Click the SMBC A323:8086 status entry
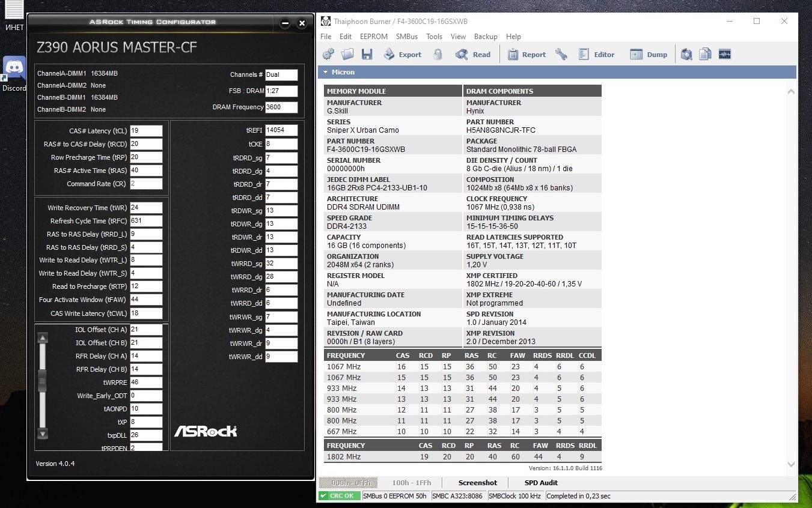812x508 pixels. click(457, 496)
